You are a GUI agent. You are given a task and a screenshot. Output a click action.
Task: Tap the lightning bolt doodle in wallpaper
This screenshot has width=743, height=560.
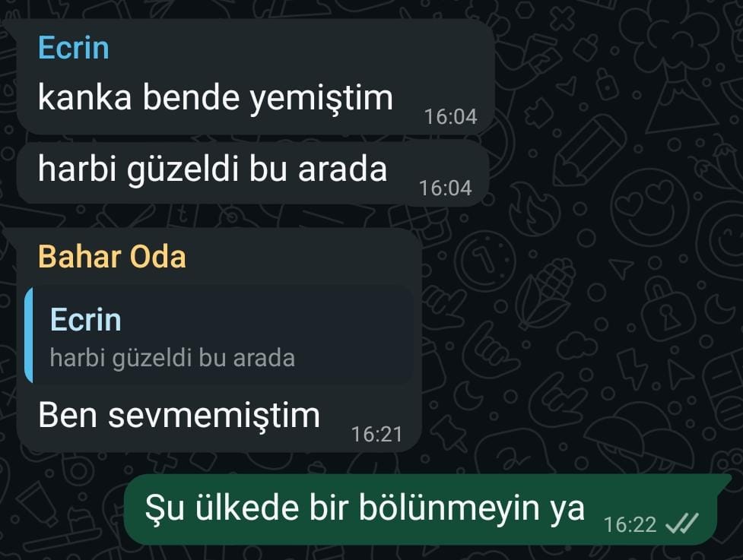(x=631, y=369)
